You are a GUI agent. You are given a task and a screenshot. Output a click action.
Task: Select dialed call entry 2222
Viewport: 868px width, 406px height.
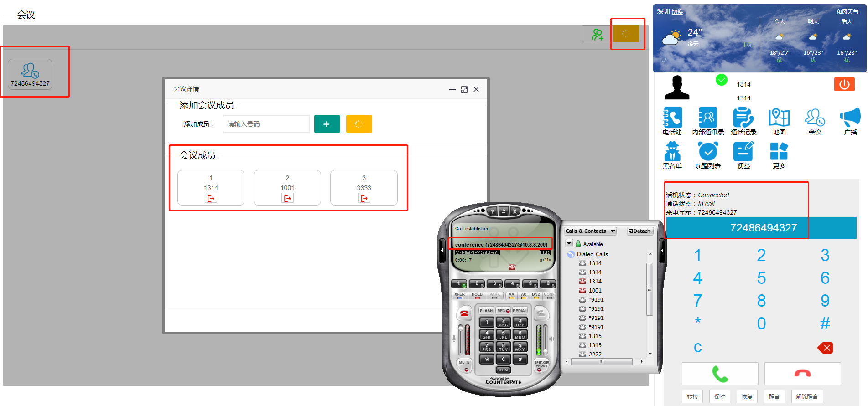point(595,354)
